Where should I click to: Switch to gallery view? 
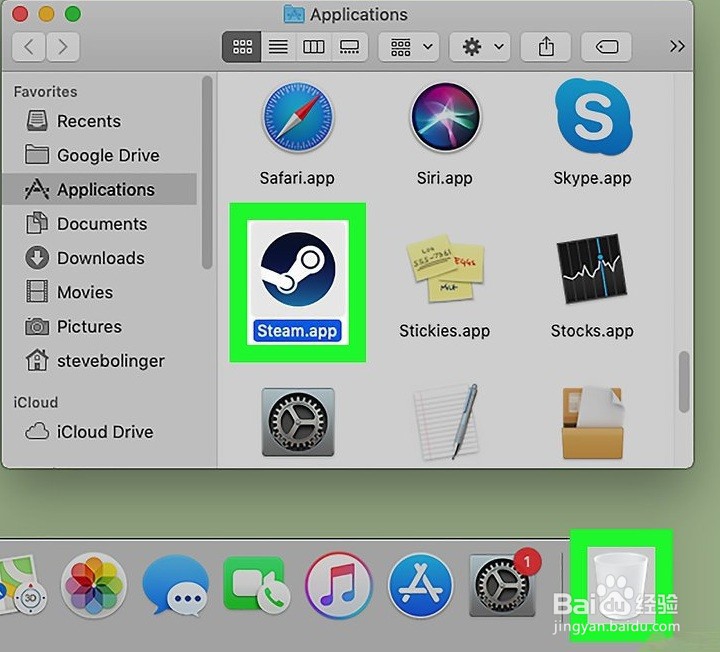coord(349,46)
